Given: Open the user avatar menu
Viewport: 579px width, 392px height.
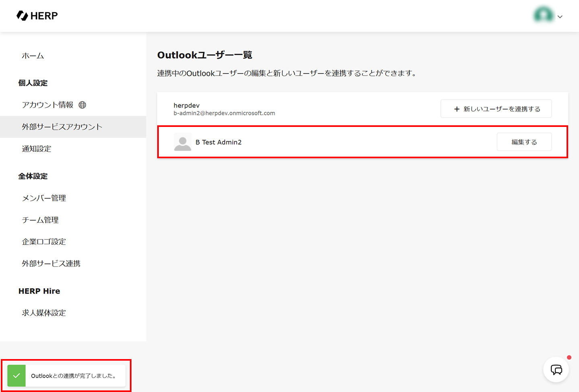Looking at the screenshot, I should click(544, 16).
